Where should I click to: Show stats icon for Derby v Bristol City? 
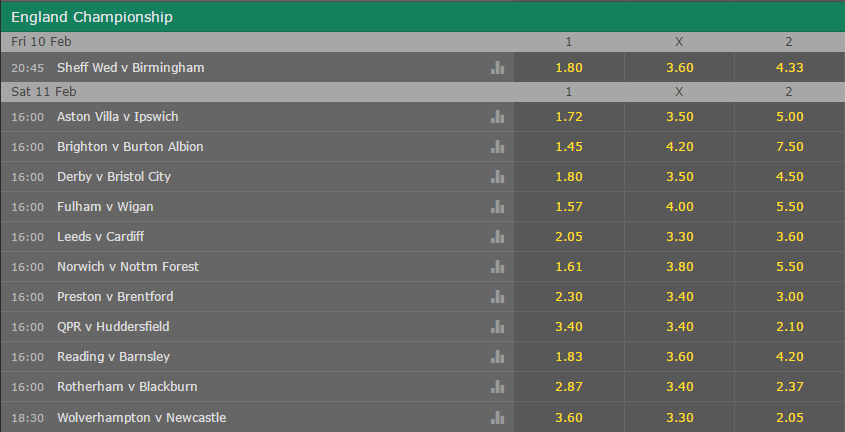pos(497,177)
